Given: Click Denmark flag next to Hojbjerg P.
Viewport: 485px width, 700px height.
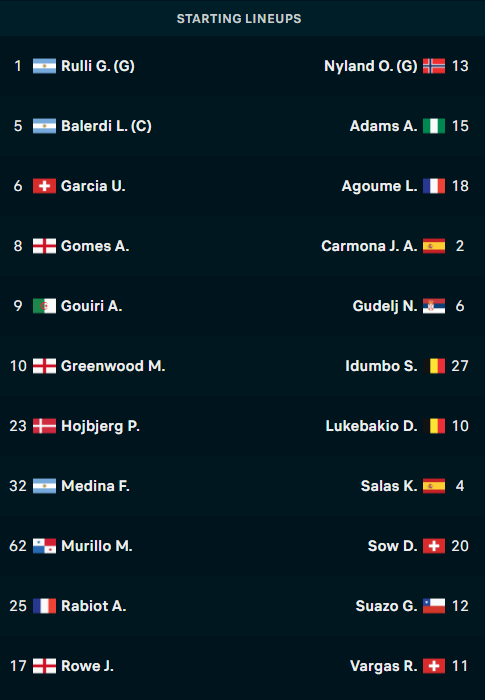Looking at the screenshot, I should 44,426.
